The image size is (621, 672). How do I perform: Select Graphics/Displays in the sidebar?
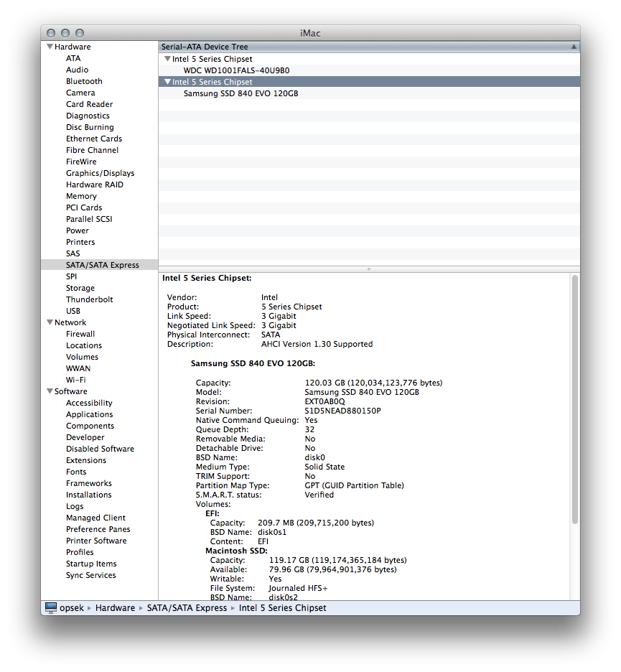[101, 173]
